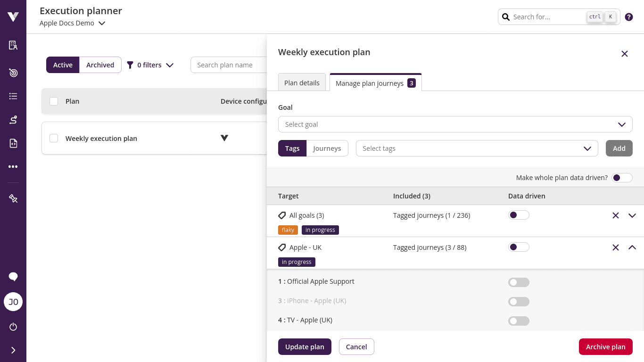Open the help question mark icon
644x362 pixels.
point(629,16)
